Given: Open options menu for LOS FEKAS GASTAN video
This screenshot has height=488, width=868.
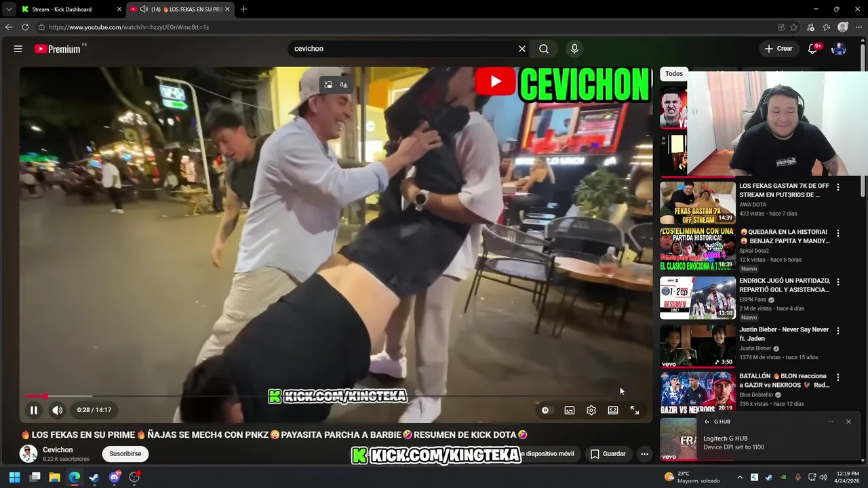Looking at the screenshot, I should [x=838, y=187].
